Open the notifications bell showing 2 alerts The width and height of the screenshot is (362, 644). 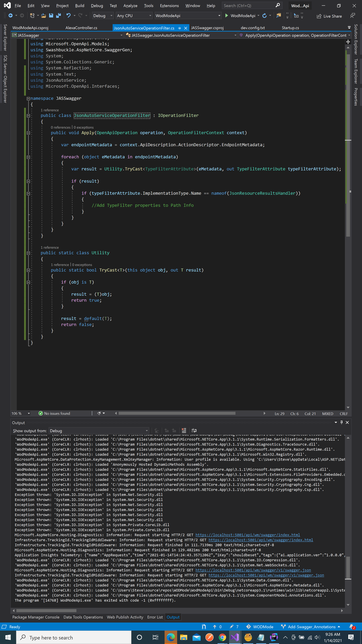pos(352,627)
